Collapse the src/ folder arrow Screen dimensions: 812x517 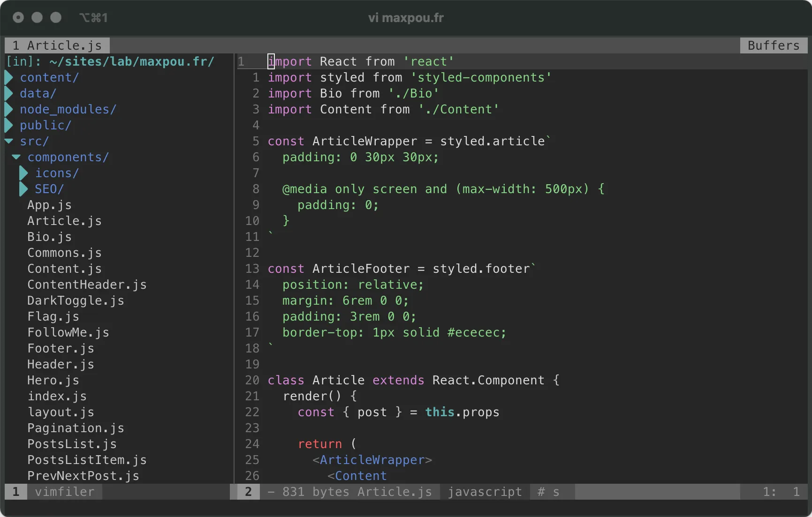click(8, 141)
